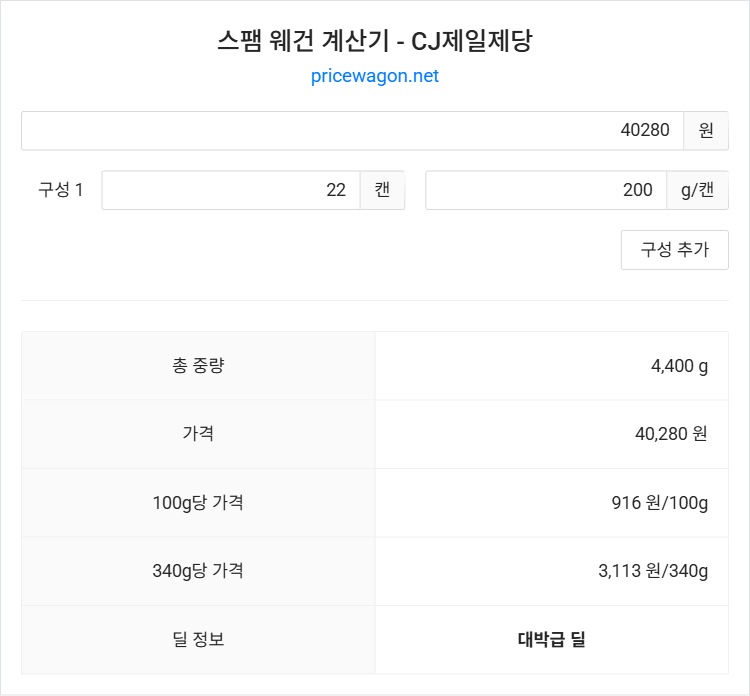This screenshot has height=696, width=750.
Task: Click the 대박급 딜 result text
Action: [551, 639]
